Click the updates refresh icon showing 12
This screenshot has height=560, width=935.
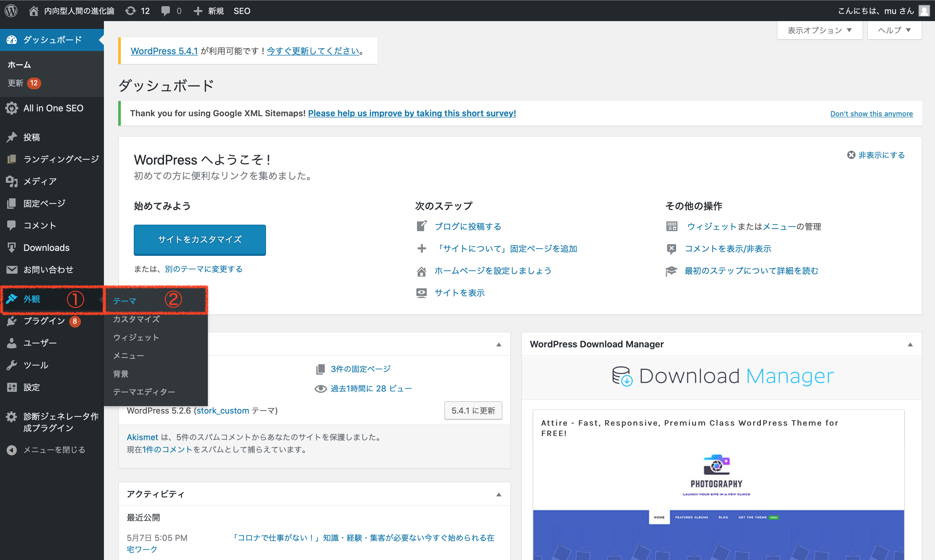click(x=131, y=11)
